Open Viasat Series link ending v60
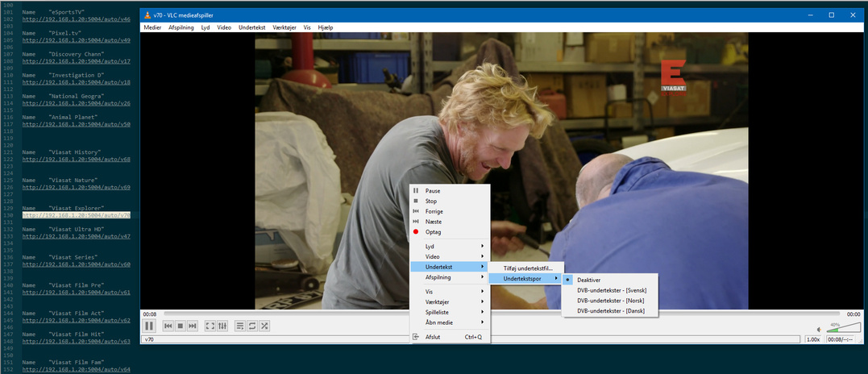868x374 pixels. click(77, 264)
